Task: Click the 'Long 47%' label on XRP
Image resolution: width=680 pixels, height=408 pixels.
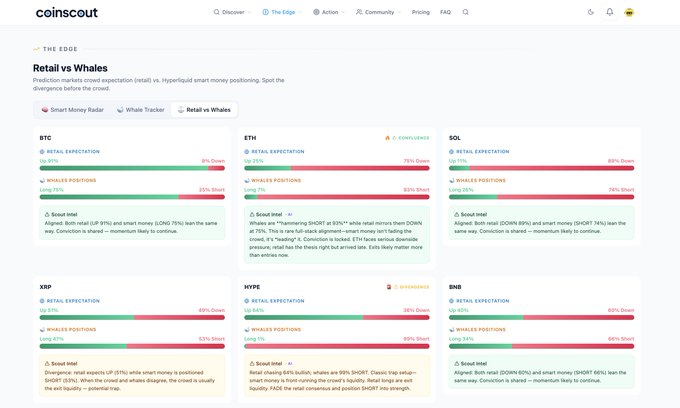Action: coord(51,339)
